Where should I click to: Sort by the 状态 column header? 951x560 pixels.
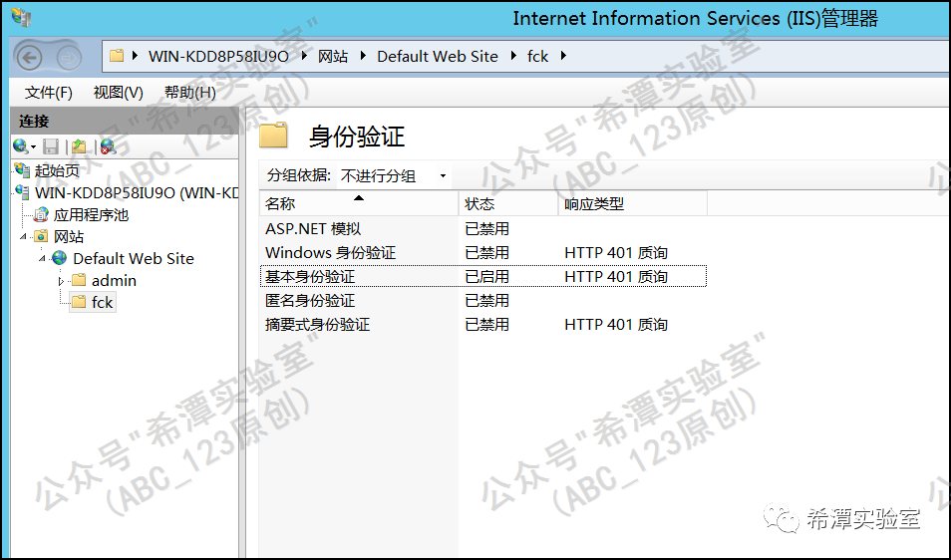508,203
